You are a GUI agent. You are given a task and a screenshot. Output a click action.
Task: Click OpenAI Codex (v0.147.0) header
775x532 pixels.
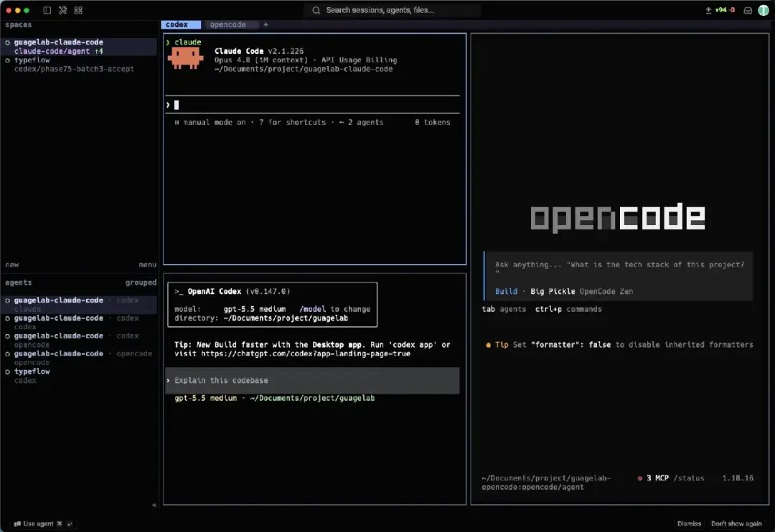pyautogui.click(x=232, y=291)
